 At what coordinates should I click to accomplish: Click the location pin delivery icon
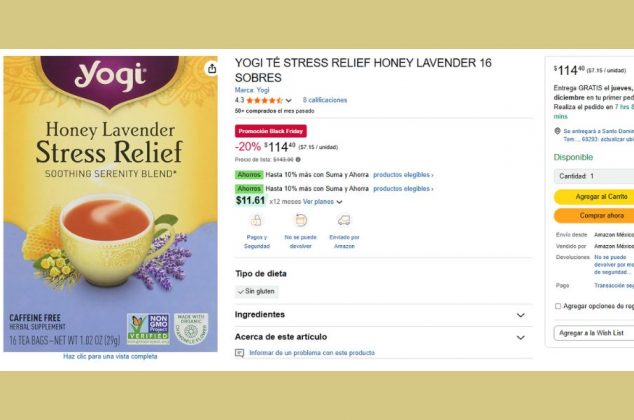[x=557, y=131]
